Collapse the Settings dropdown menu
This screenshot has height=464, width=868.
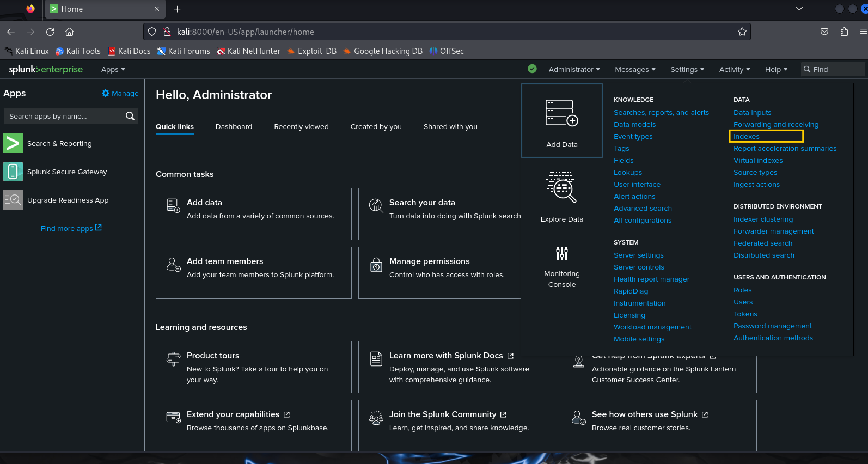[x=687, y=69]
